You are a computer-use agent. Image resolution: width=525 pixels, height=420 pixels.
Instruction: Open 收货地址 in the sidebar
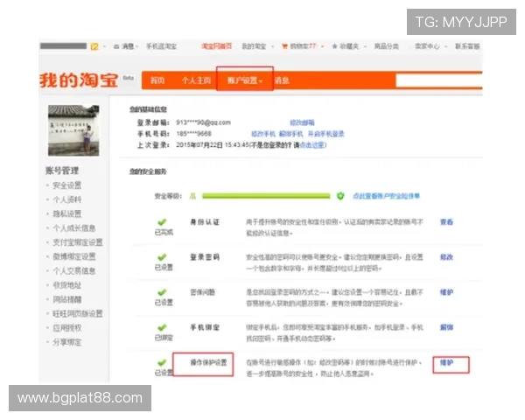tap(67, 285)
